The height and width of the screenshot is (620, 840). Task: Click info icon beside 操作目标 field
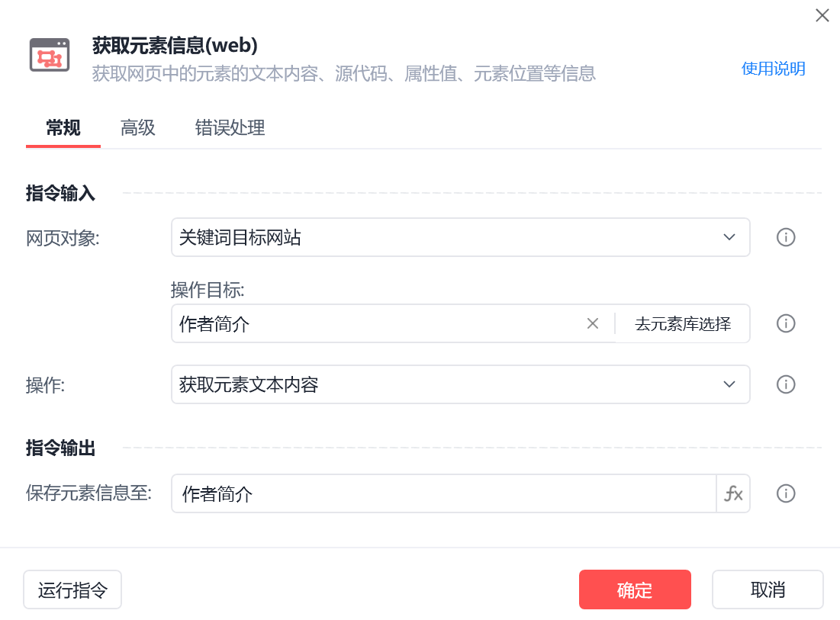(786, 323)
